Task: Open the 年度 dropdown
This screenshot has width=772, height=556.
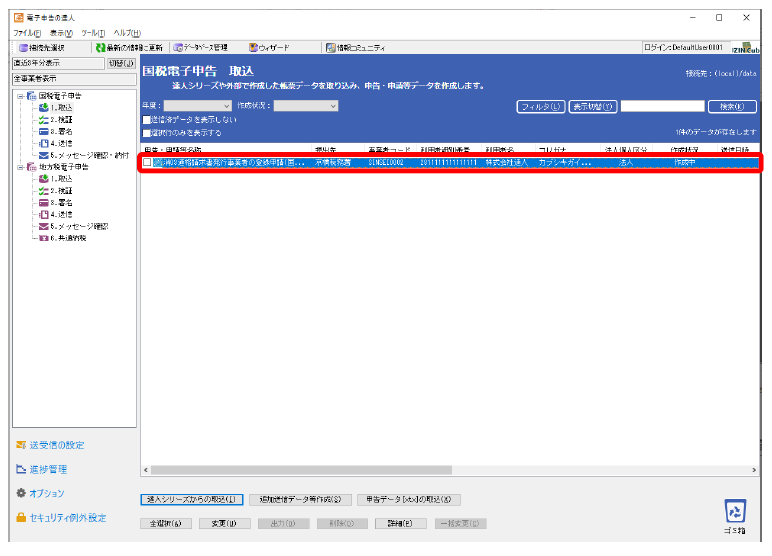Action: 197,106
